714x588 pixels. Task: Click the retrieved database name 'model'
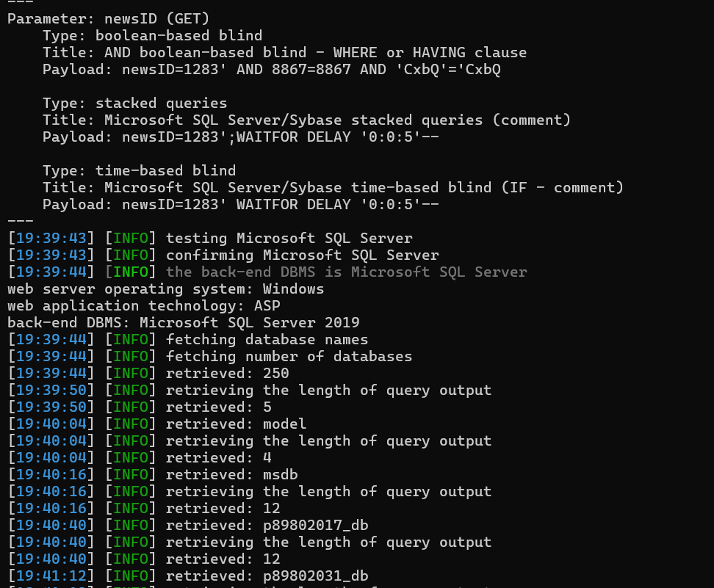pos(284,424)
